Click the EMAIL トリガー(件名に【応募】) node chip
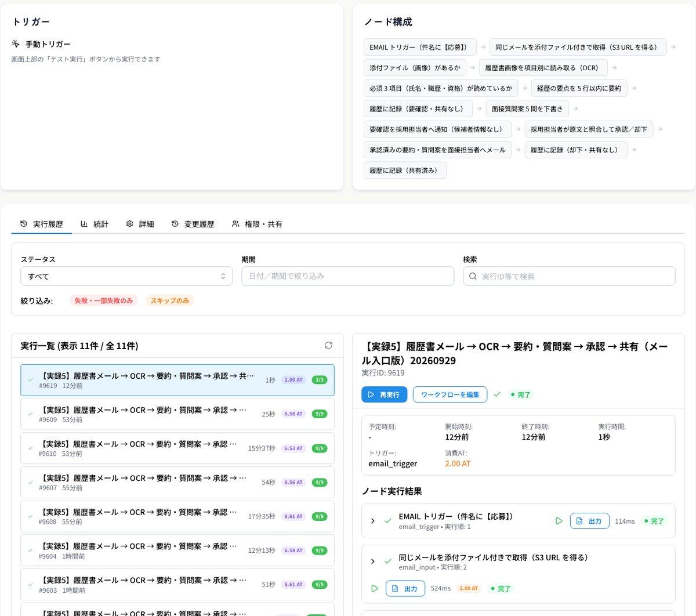The height and width of the screenshot is (616, 696). (x=420, y=47)
